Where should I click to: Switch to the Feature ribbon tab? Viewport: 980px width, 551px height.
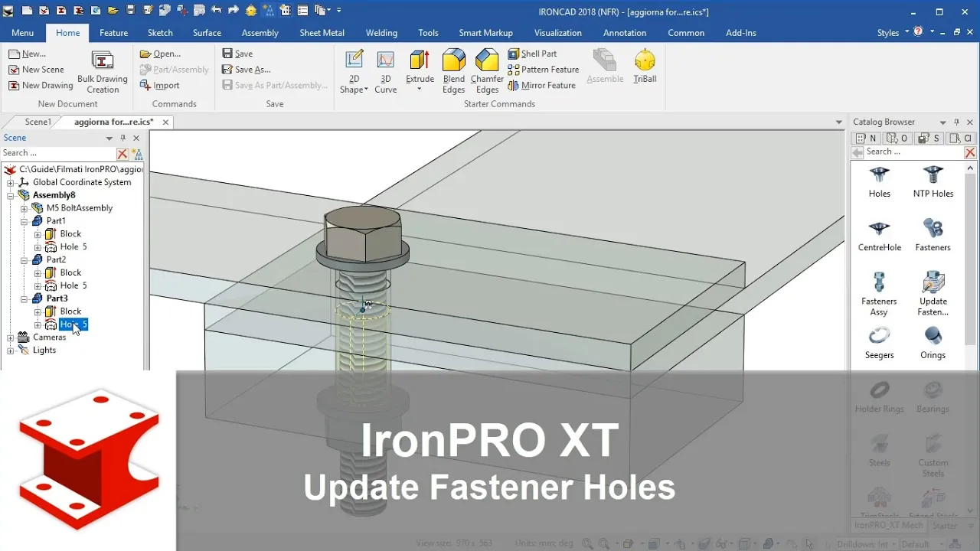(x=113, y=33)
